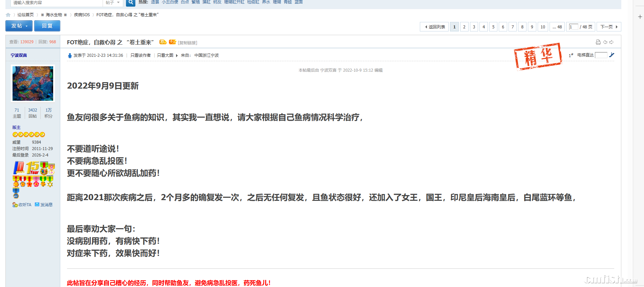Click the next thread right arrow icon
This screenshot has height=287, width=644.
(x=611, y=42)
